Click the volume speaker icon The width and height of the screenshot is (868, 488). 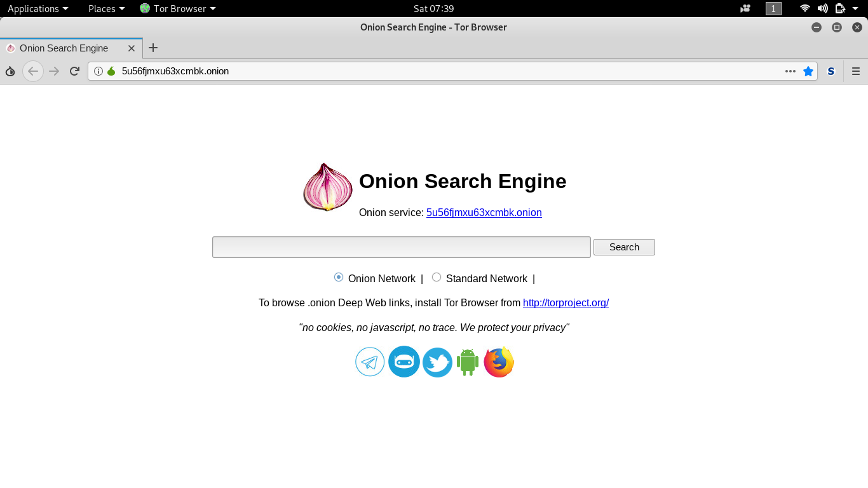[x=822, y=8]
